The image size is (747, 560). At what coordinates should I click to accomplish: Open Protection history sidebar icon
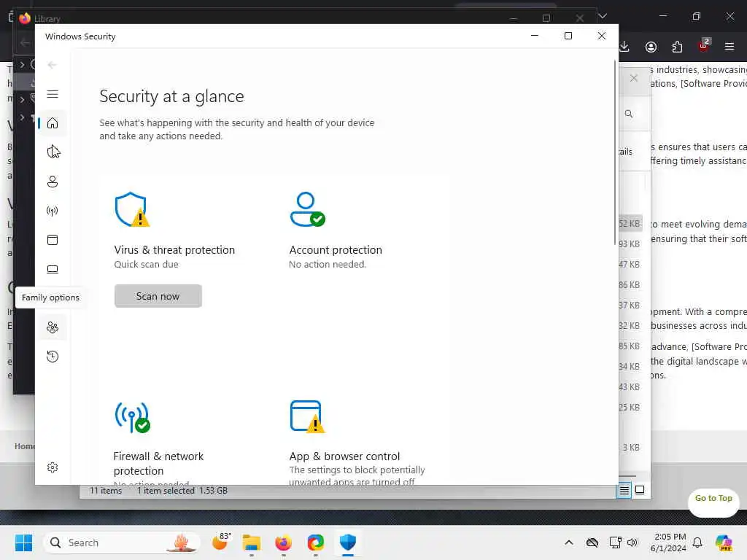(53, 357)
